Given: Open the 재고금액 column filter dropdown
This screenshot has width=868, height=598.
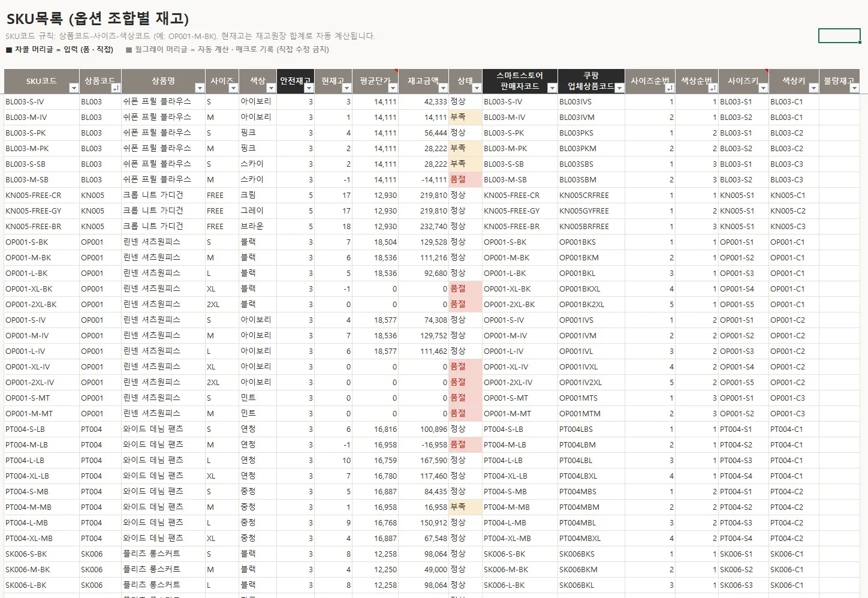Looking at the screenshot, I should pos(443,88).
